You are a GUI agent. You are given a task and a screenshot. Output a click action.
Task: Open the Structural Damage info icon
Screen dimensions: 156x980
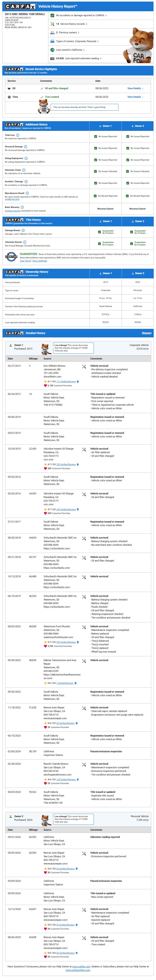coord(26,146)
